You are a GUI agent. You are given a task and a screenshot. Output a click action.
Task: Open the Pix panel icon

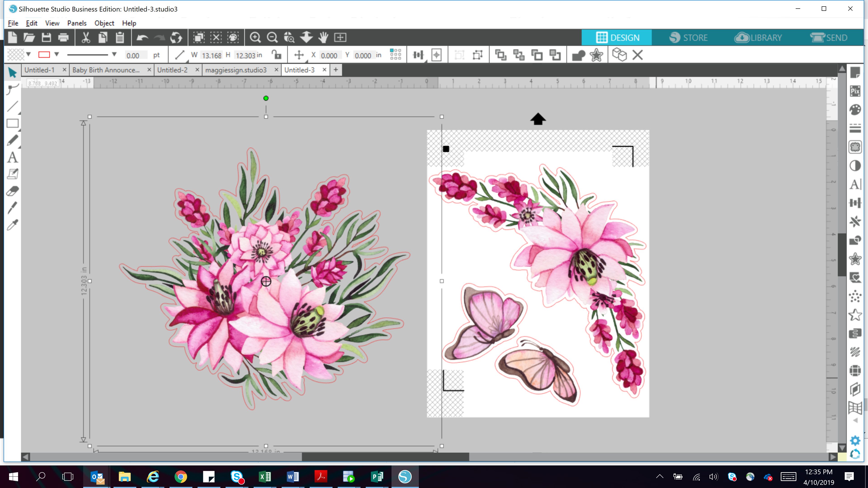855,91
